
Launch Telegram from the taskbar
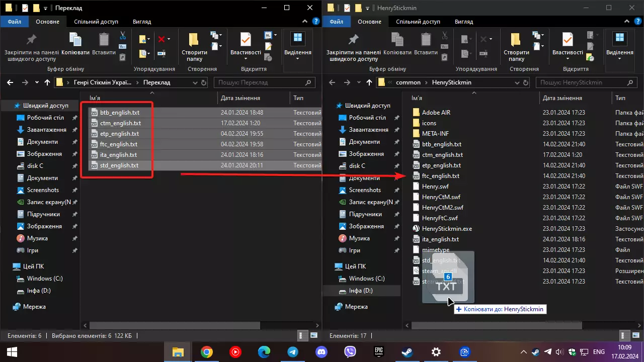293,352
